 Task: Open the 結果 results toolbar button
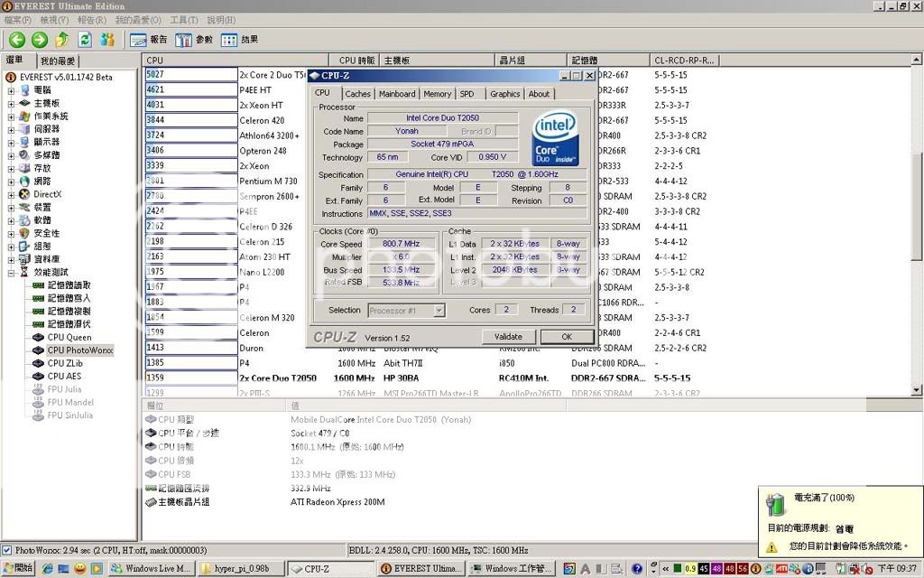pos(239,40)
